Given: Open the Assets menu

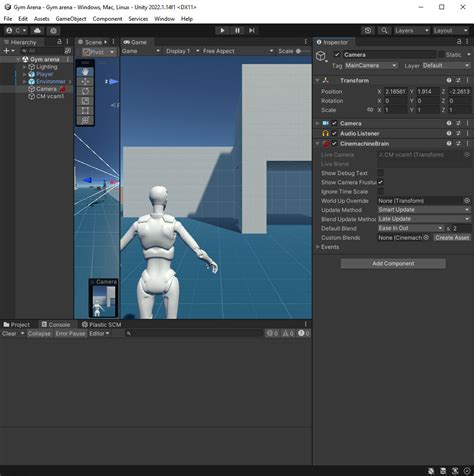Looking at the screenshot, I should [x=42, y=19].
